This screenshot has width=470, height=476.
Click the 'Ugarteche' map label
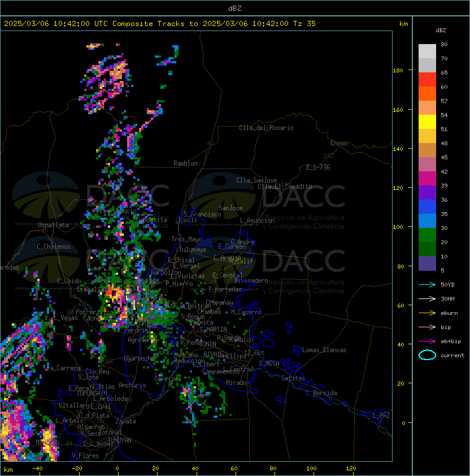140,358
